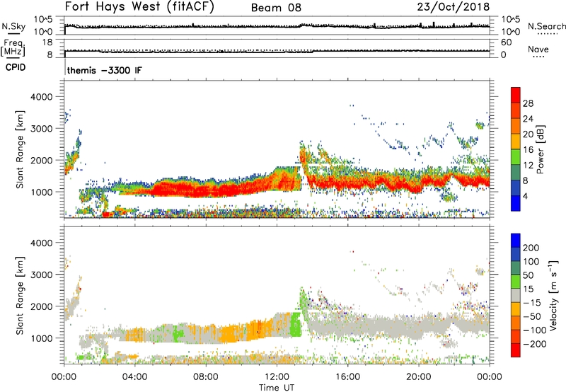This screenshot has height=392, width=566.
Task: Click the '3000' tick on velocity panel
Action: (x=41, y=275)
